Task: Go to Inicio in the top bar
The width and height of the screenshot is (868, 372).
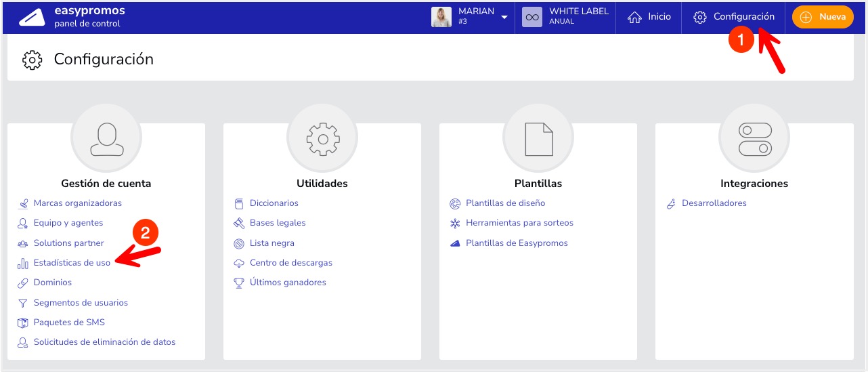Action: [x=659, y=17]
